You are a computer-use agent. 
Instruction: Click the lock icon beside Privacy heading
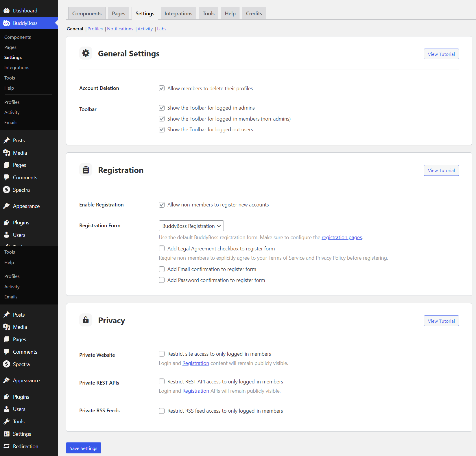point(86,320)
